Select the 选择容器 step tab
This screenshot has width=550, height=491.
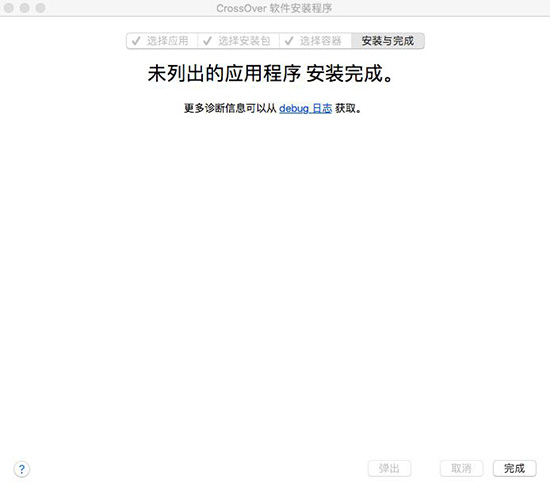(x=315, y=41)
